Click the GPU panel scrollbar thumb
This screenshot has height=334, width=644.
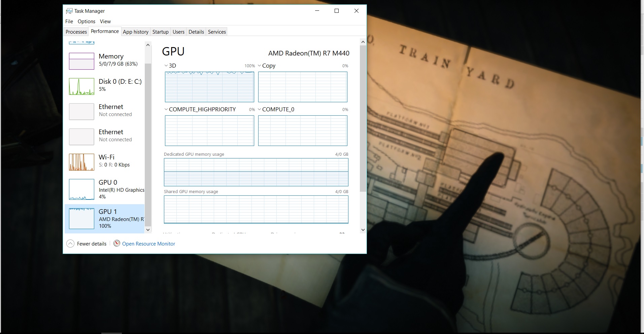point(363,118)
